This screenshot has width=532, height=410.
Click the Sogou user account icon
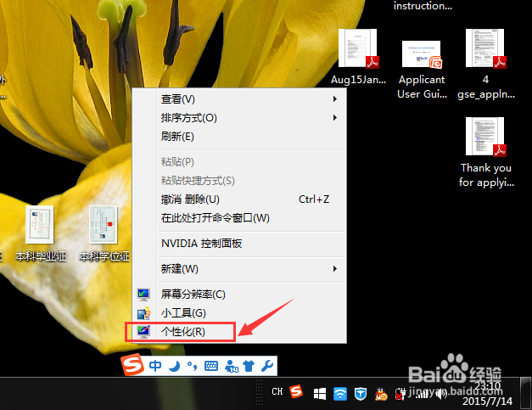tap(231, 366)
